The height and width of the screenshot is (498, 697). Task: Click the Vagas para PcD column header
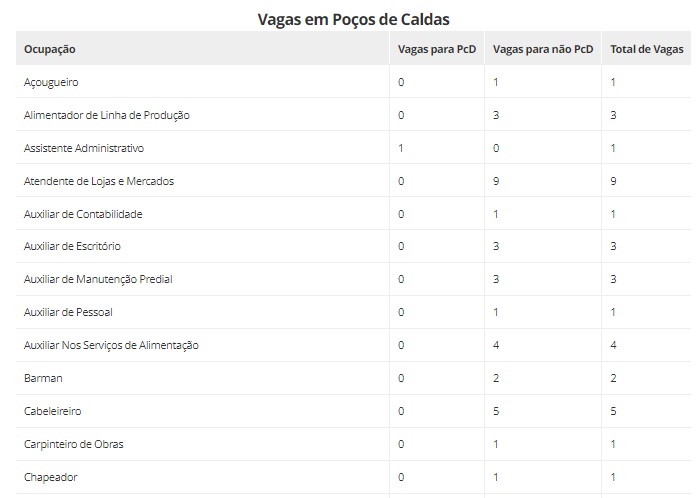click(437, 49)
